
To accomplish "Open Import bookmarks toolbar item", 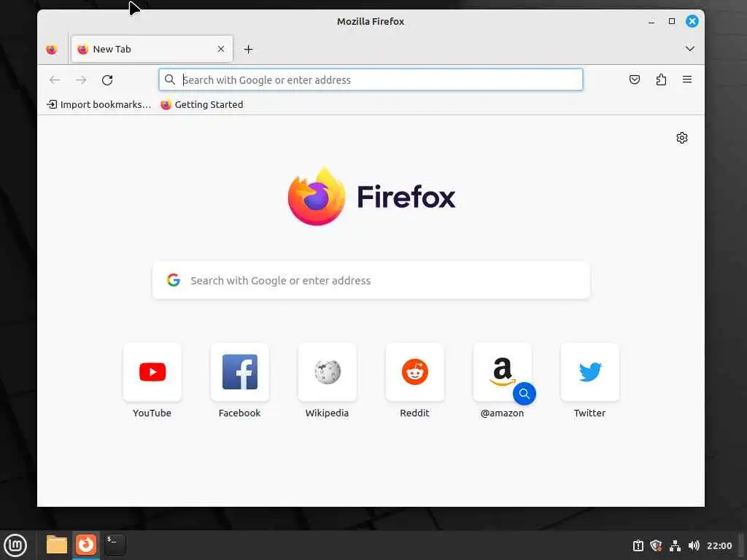I will 98,104.
